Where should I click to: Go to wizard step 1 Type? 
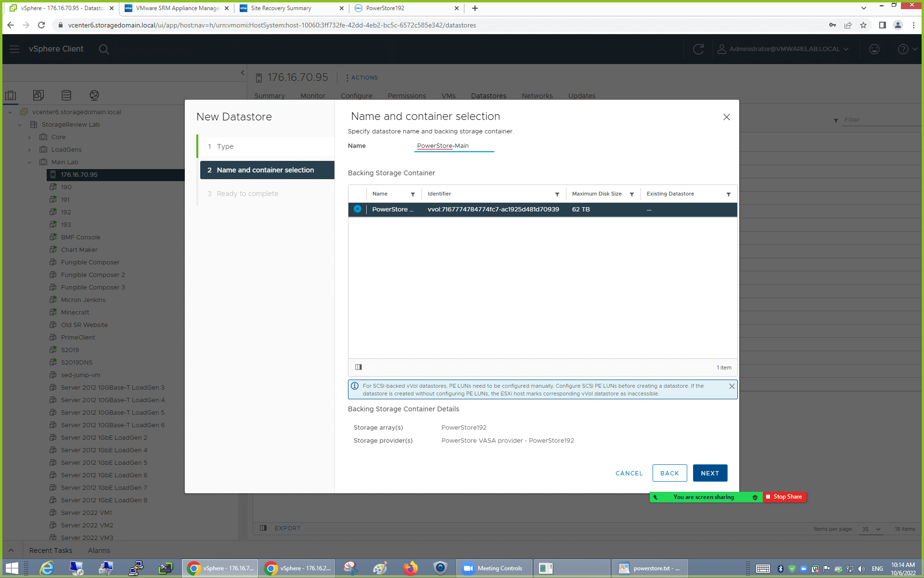click(x=267, y=146)
